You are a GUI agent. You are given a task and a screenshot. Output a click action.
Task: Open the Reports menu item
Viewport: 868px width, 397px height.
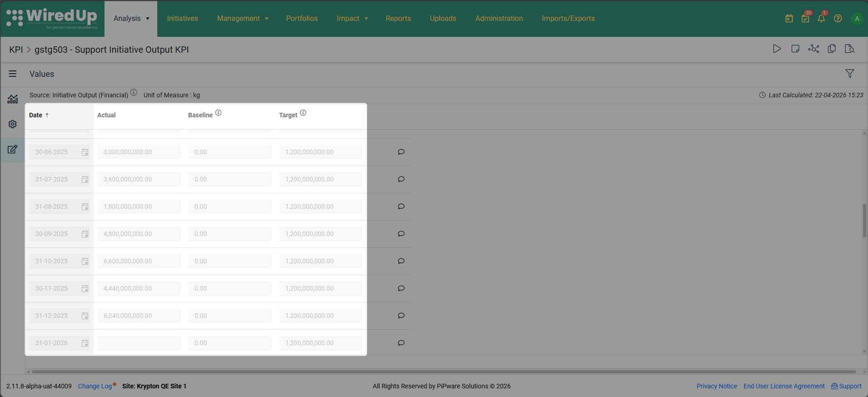(x=398, y=19)
